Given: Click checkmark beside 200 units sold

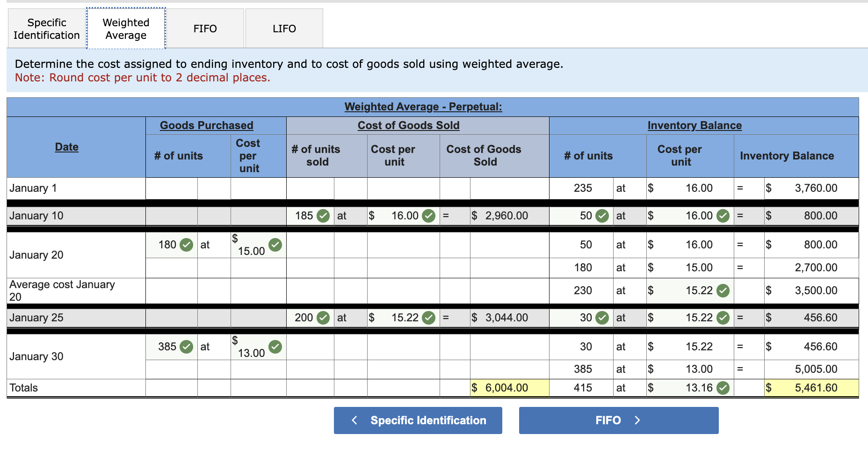Looking at the screenshot, I should 323,318.
